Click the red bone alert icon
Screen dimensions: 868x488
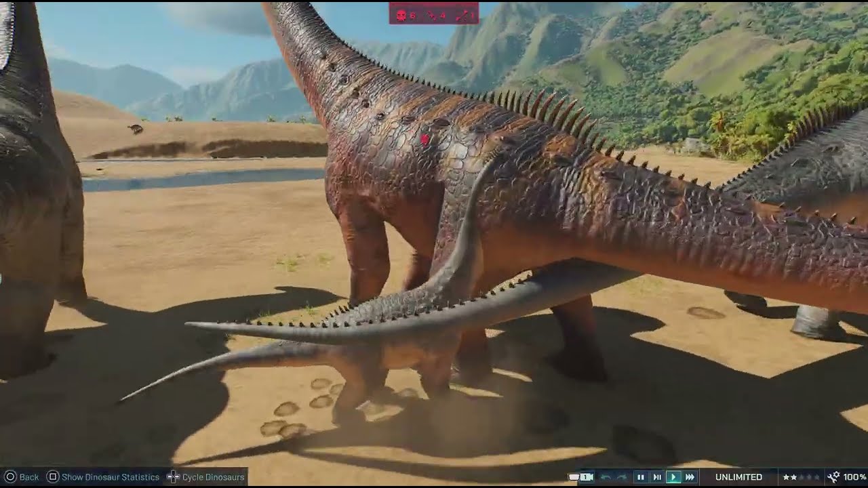462,15
